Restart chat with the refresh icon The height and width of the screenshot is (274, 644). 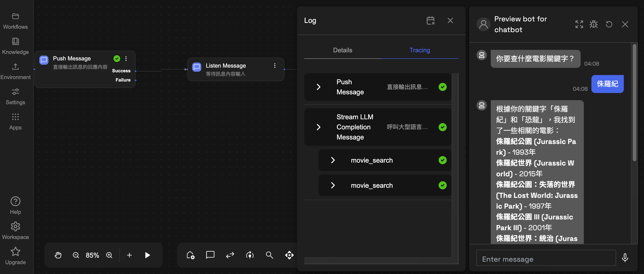coord(609,24)
